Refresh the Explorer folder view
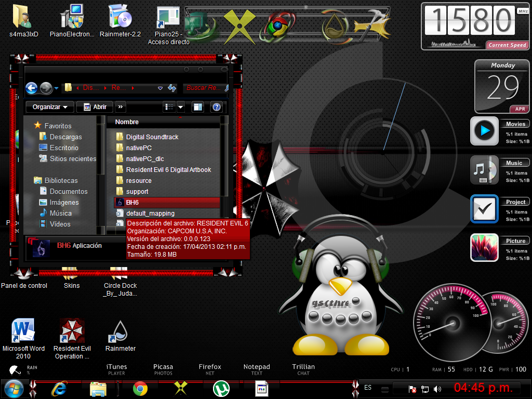The width and height of the screenshot is (532, 399). tap(172, 88)
